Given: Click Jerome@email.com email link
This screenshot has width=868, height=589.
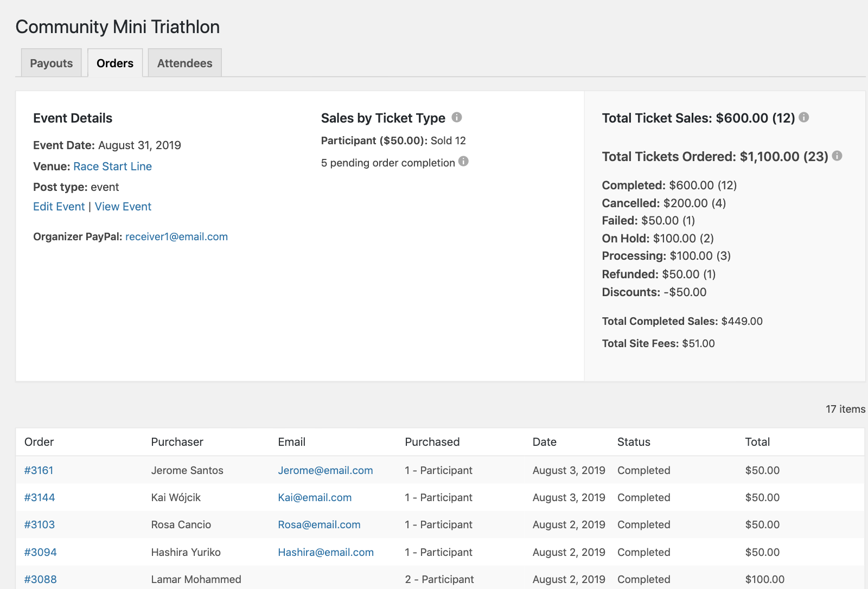Looking at the screenshot, I should pos(325,470).
